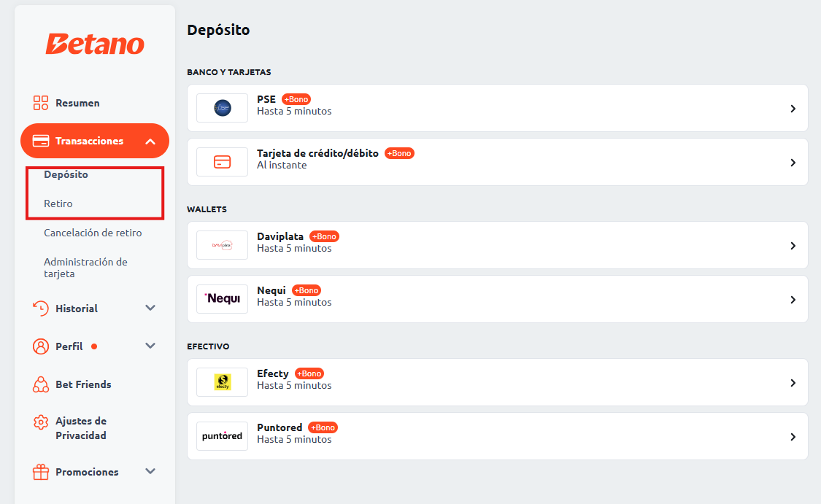
Task: Choose Tarjeta de crédito/débito deposit method
Action: coord(498,162)
